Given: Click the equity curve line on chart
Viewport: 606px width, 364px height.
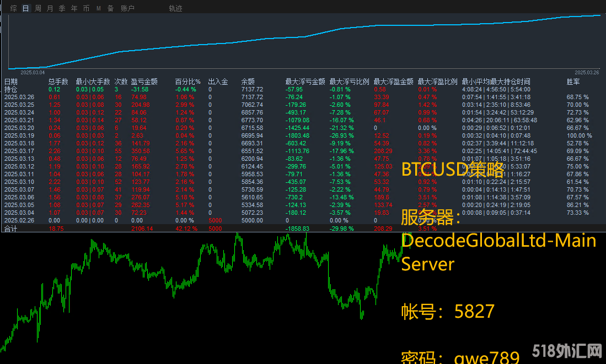Looking at the screenshot, I should [x=304, y=37].
